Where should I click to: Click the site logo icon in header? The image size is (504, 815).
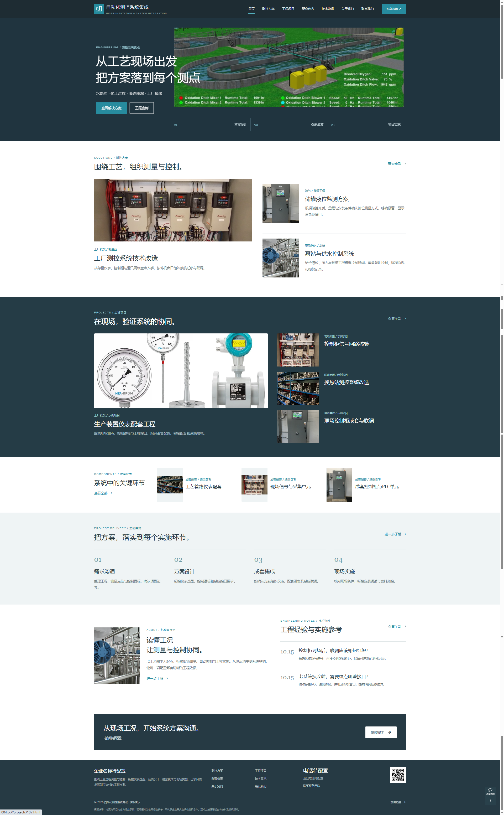99,9
